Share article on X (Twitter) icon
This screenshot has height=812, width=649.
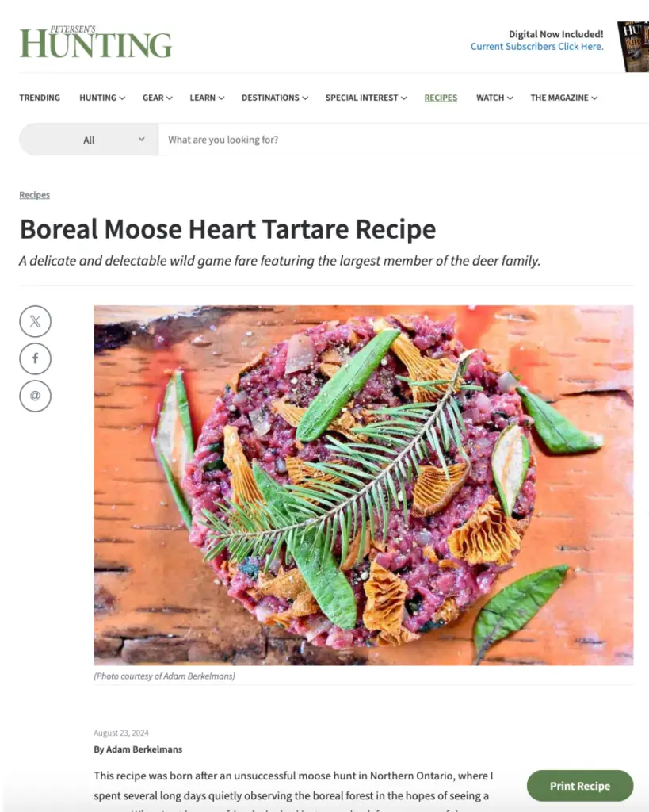(35, 322)
